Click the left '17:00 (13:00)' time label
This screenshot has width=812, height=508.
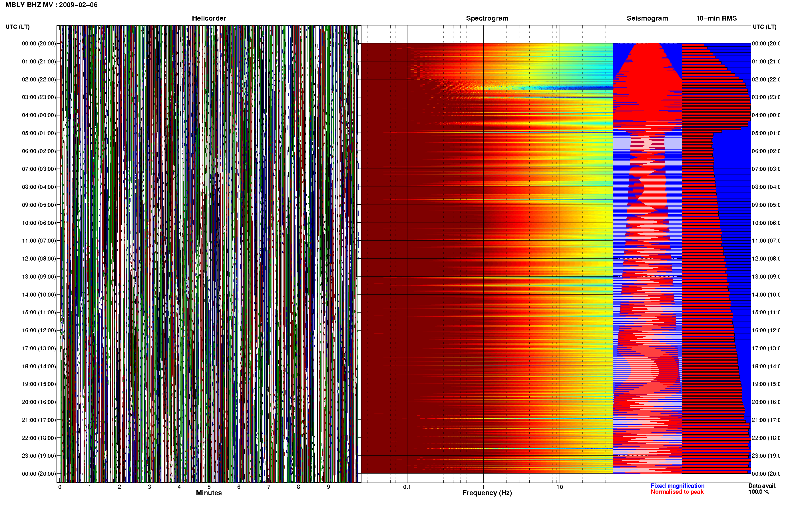(x=39, y=348)
